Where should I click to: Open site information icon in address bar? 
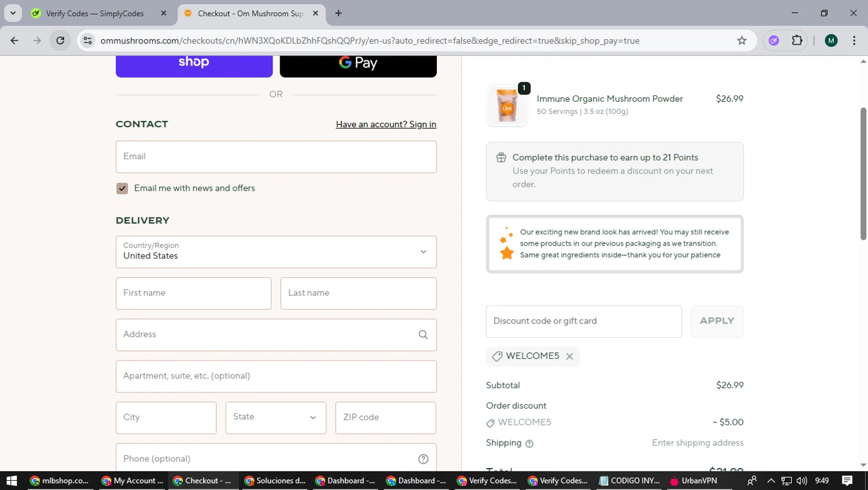pyautogui.click(x=87, y=40)
